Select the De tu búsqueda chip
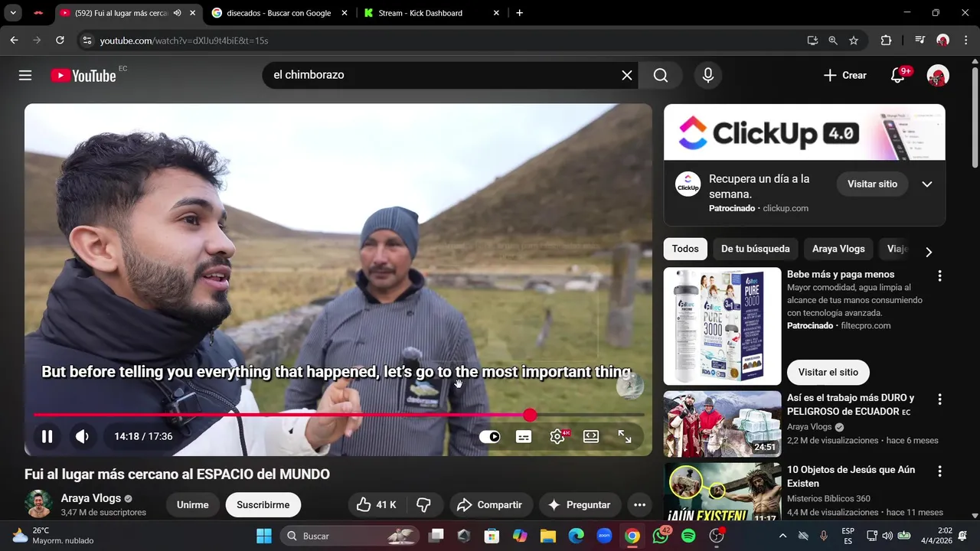Screen dimensions: 980x551 (x=756, y=249)
